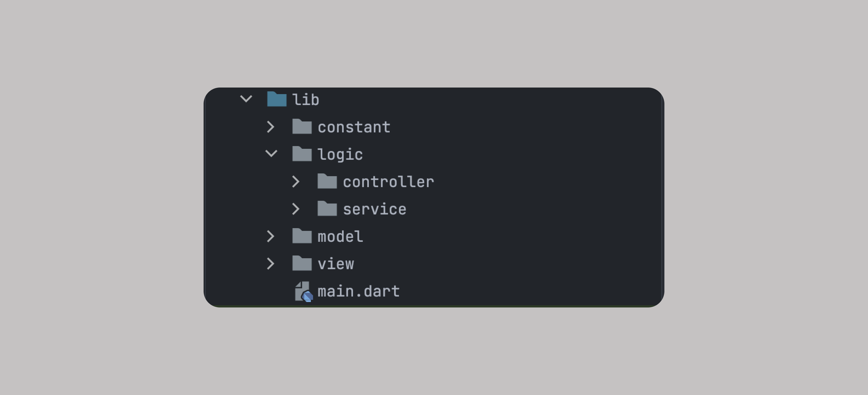
Task: Click the model folder icon
Action: (302, 236)
